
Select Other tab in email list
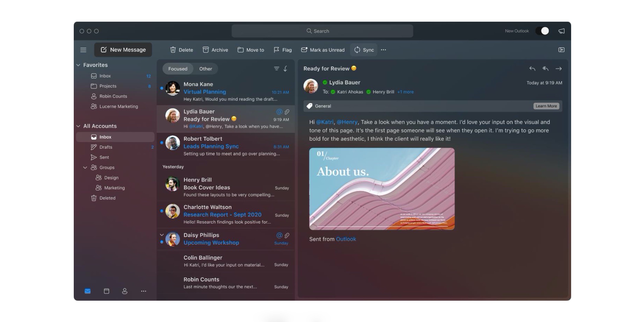coord(205,69)
